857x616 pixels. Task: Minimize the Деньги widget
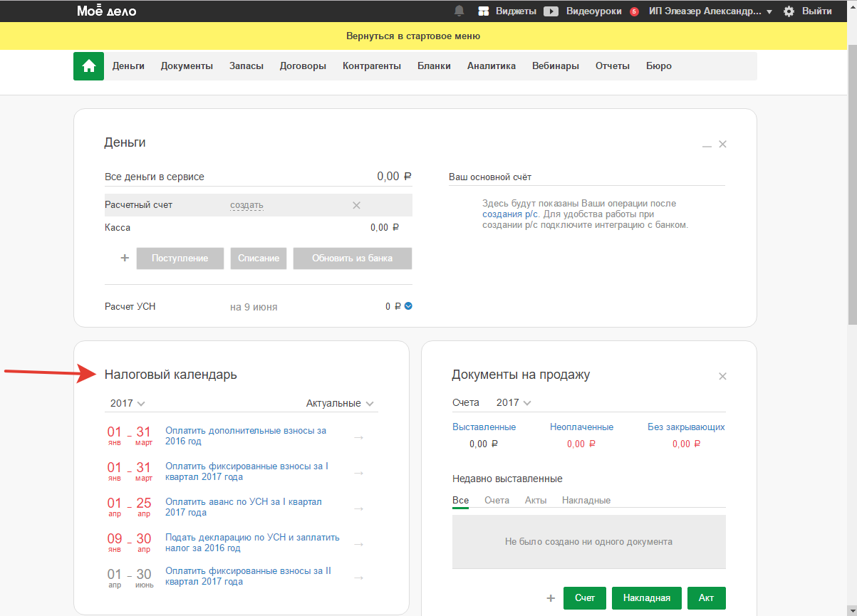707,145
